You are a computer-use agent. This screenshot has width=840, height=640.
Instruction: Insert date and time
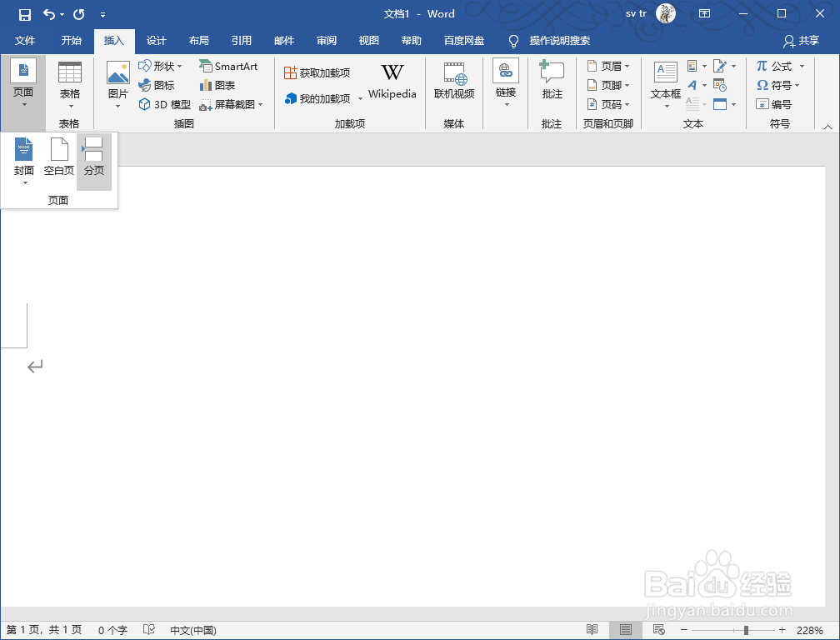click(720, 85)
